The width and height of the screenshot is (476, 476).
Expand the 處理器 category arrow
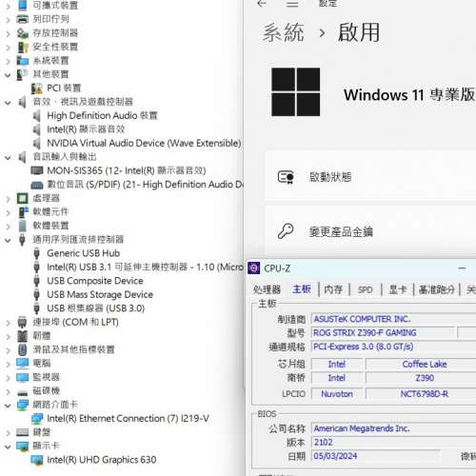8,199
